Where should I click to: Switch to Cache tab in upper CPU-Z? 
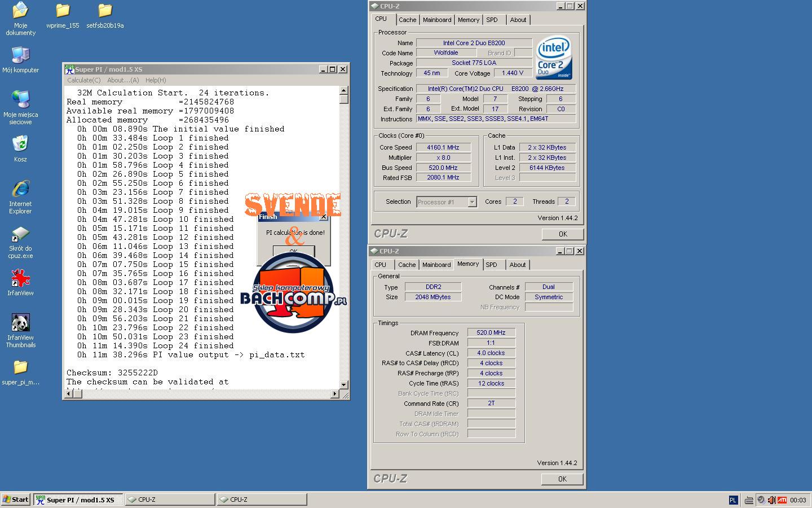click(x=407, y=20)
